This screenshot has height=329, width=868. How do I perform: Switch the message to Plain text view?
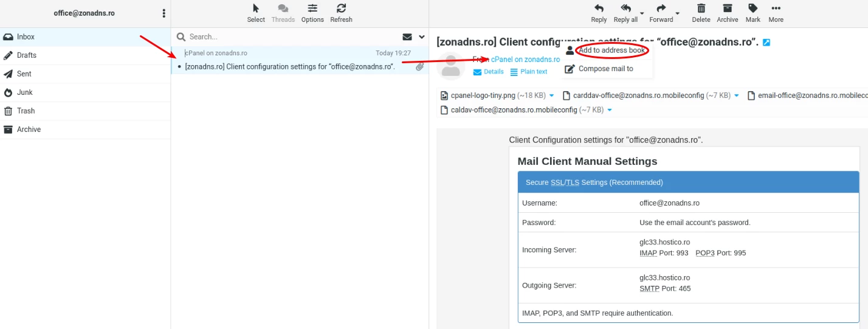pos(529,72)
